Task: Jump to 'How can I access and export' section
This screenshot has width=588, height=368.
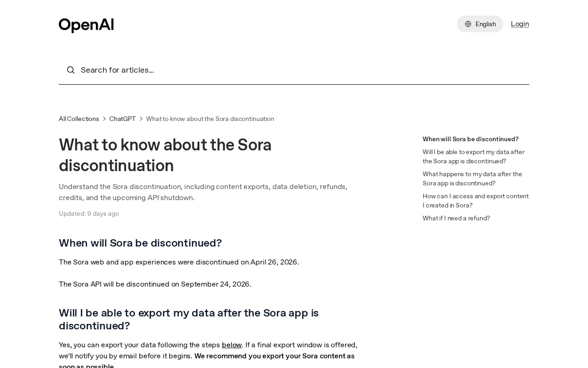Action: point(475,201)
